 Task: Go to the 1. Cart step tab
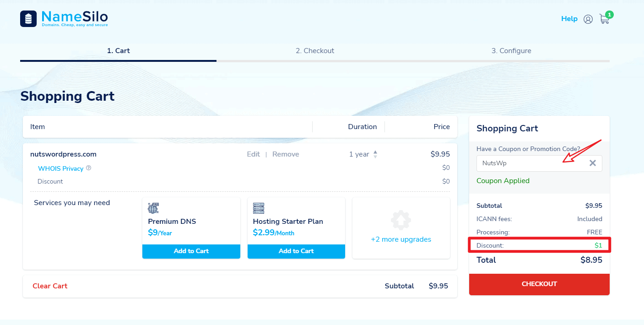click(x=118, y=51)
